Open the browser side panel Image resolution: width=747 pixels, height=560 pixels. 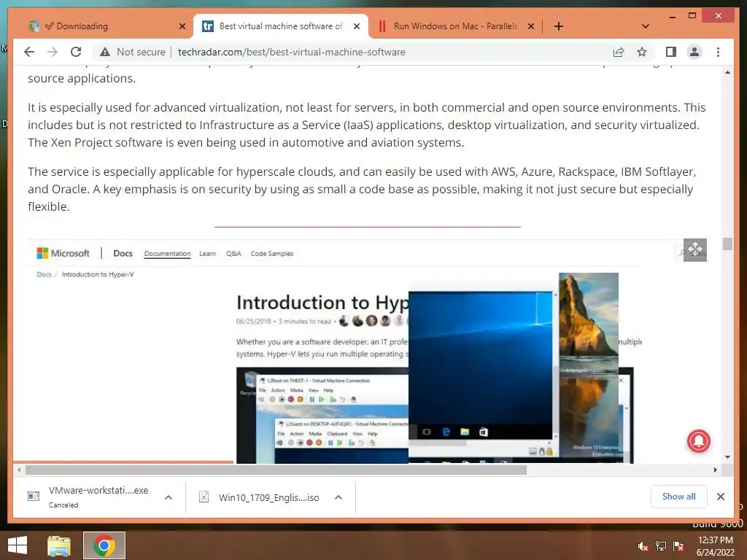[671, 52]
